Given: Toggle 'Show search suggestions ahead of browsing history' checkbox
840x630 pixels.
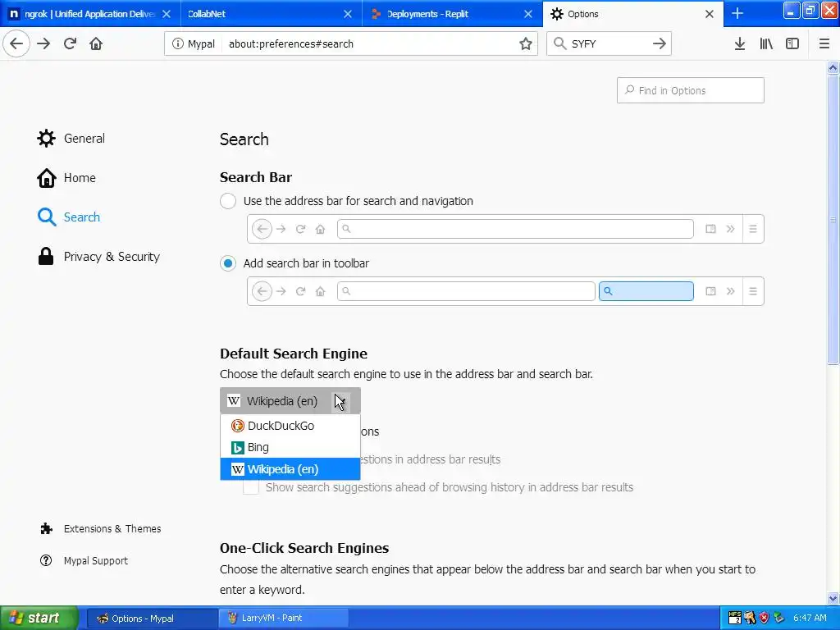Looking at the screenshot, I should (251, 487).
